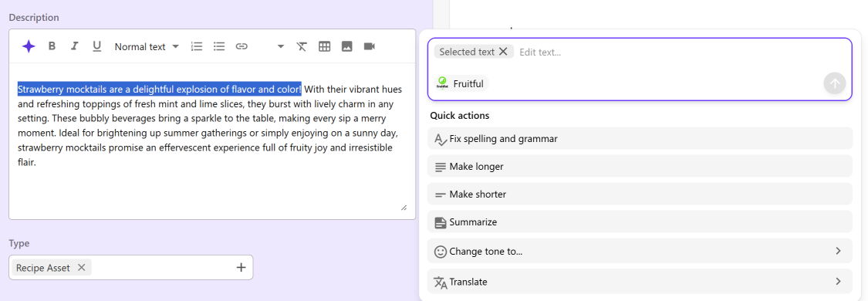Click the Translate language icon
Image resolution: width=868 pixels, height=301 pixels.
[x=441, y=282]
